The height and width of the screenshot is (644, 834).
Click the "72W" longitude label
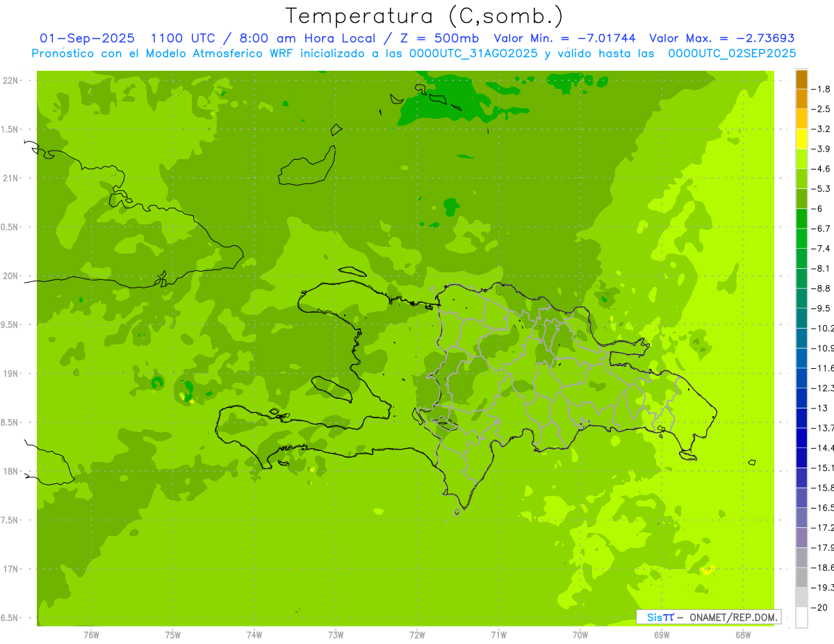[417, 635]
